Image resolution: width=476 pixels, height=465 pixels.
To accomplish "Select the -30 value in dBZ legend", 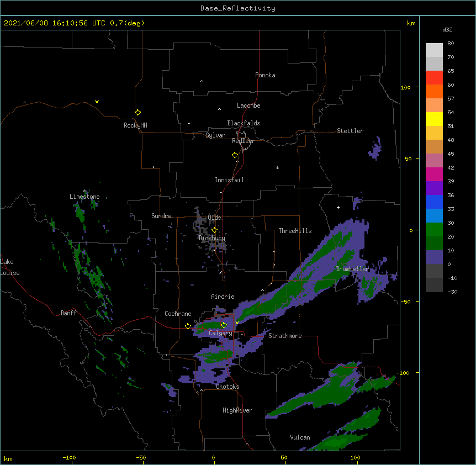I will (452, 292).
